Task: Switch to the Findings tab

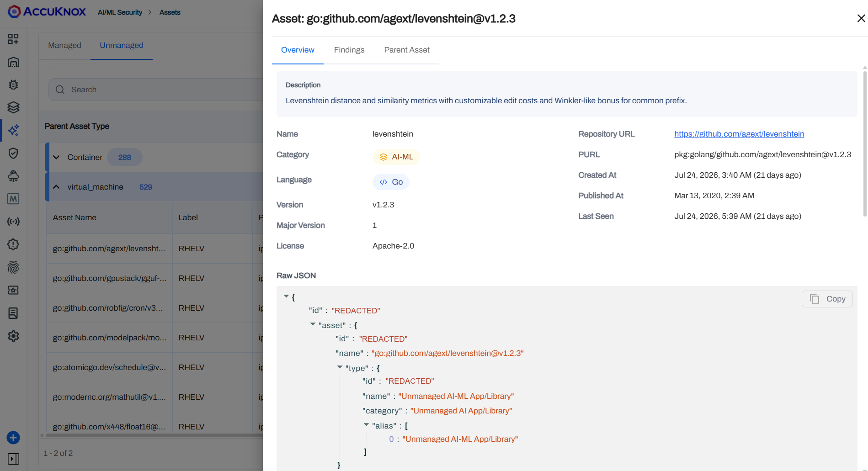Action: (349, 50)
